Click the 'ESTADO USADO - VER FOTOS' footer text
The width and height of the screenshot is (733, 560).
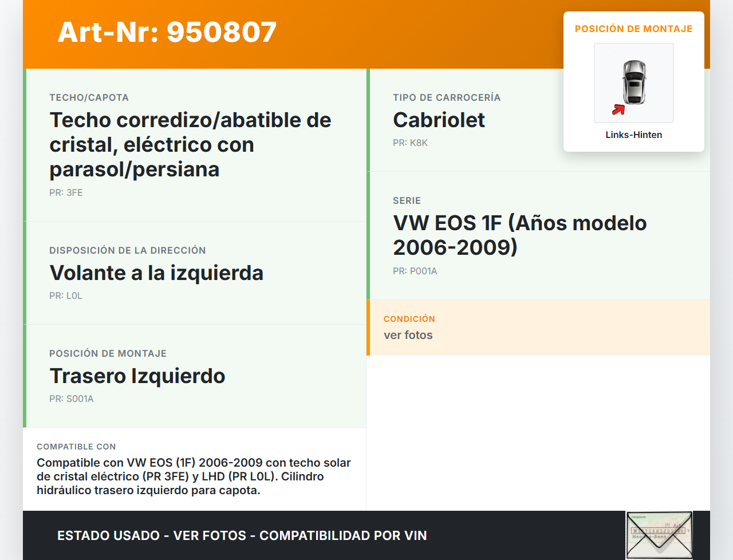(242, 536)
